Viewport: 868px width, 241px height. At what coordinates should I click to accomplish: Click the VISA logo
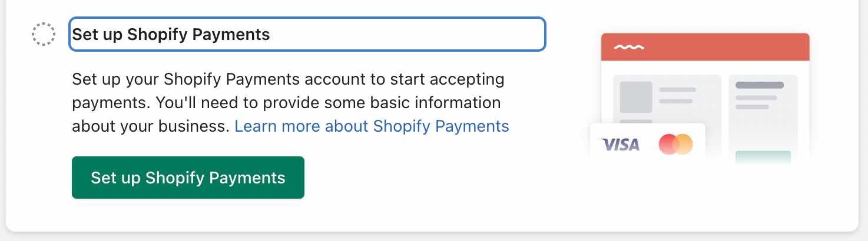coord(620,145)
